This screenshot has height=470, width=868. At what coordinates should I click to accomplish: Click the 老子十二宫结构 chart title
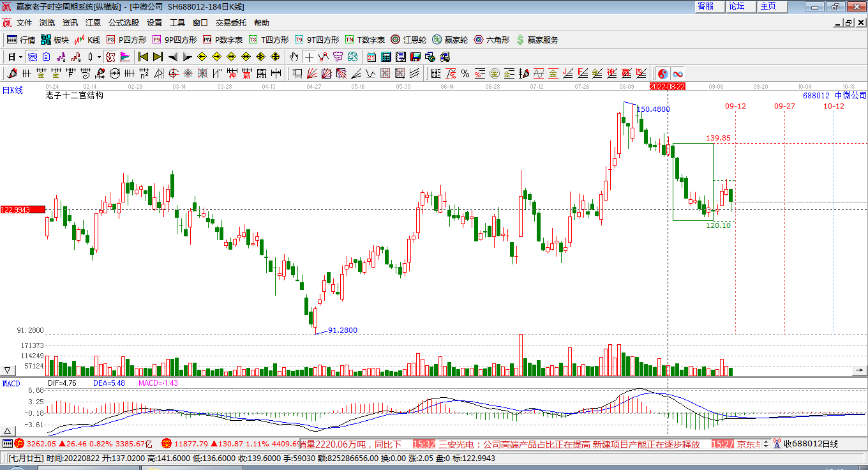[74, 95]
